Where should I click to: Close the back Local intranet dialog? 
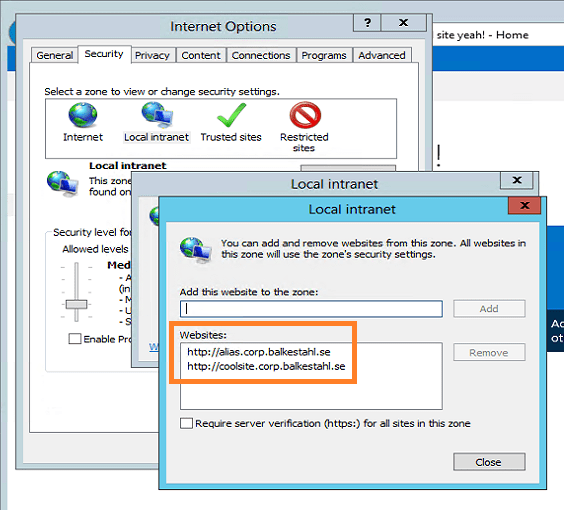click(517, 180)
